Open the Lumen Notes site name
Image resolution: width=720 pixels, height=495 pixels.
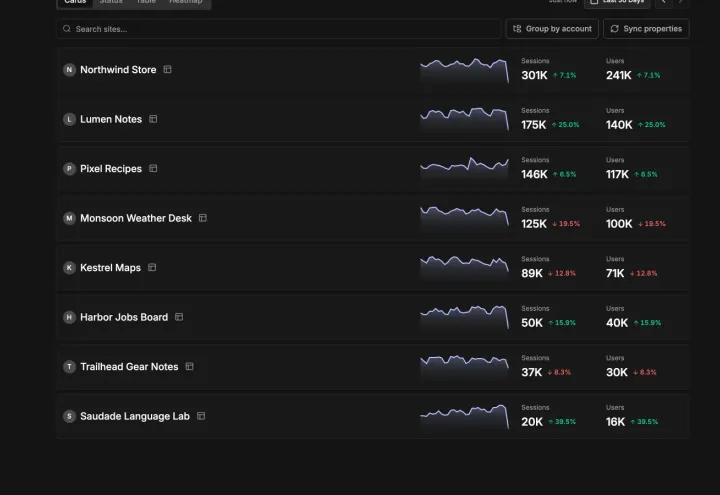coord(111,119)
